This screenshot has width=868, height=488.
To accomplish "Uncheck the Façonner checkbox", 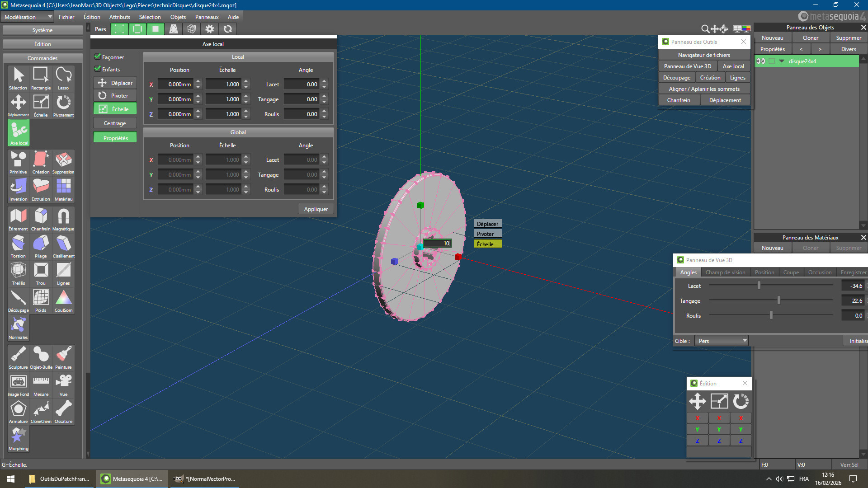I will tap(97, 57).
